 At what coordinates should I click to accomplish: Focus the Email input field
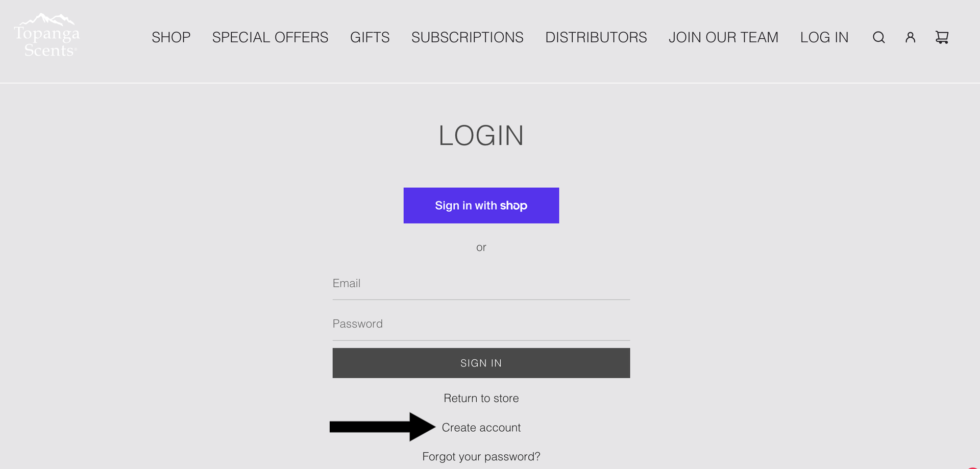pos(481,284)
